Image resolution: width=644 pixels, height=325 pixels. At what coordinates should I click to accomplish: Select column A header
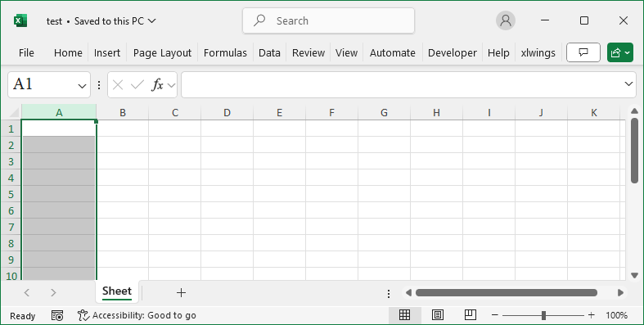pos(59,113)
